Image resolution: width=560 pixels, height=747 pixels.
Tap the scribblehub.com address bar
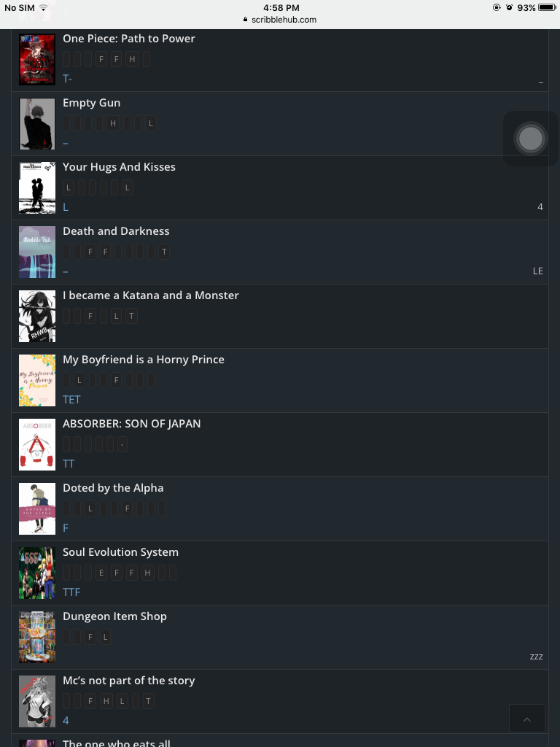coord(280,20)
